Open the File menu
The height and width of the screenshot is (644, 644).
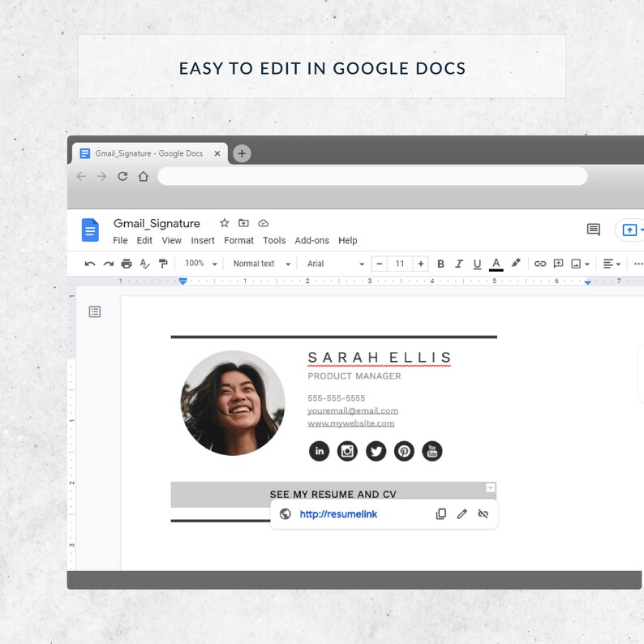click(x=120, y=240)
